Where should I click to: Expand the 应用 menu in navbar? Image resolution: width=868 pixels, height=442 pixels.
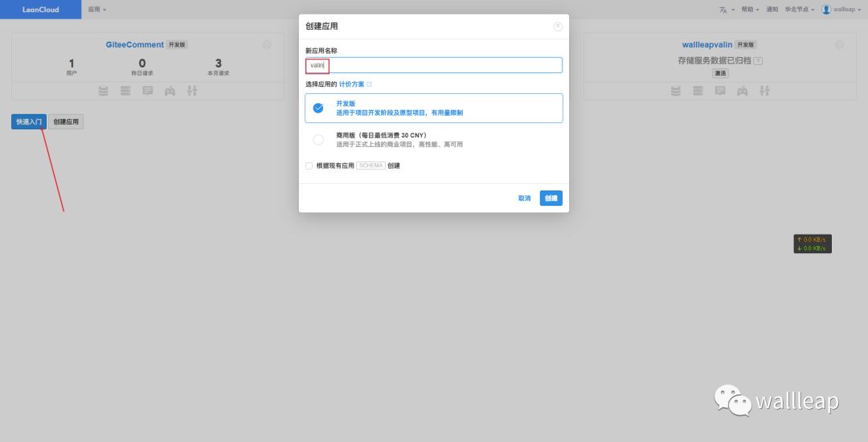click(x=97, y=10)
